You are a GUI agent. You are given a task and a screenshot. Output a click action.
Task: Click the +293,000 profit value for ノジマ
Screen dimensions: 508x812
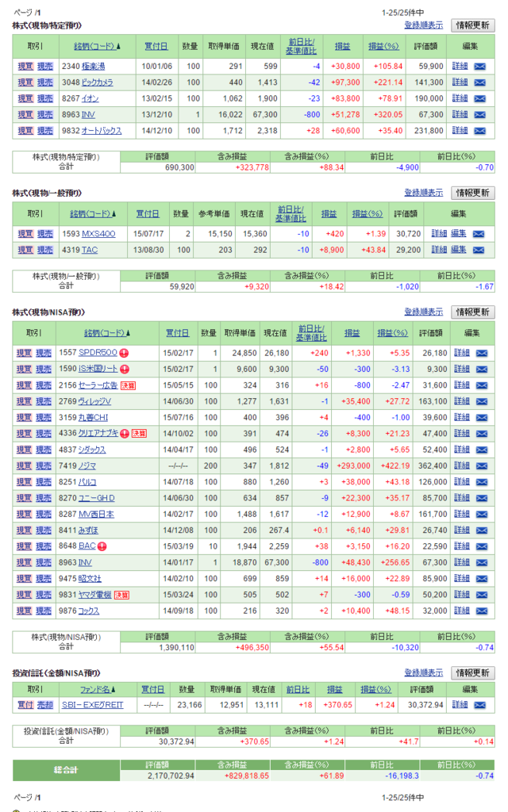click(x=353, y=465)
